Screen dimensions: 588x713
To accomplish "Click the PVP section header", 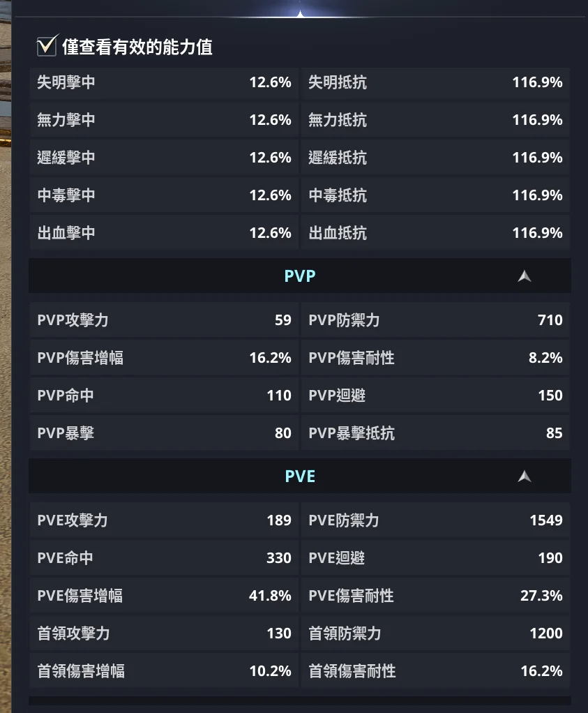I will [300, 276].
